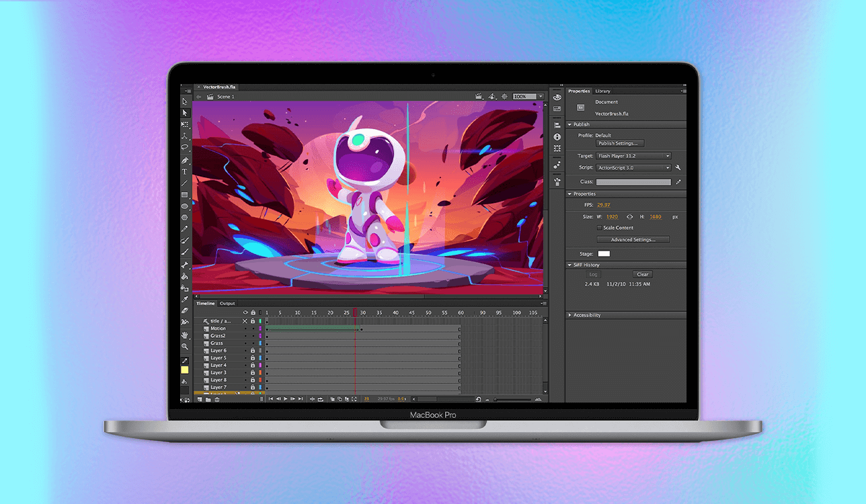Select the Bone tool
This screenshot has width=866, height=504.
pos(185,265)
